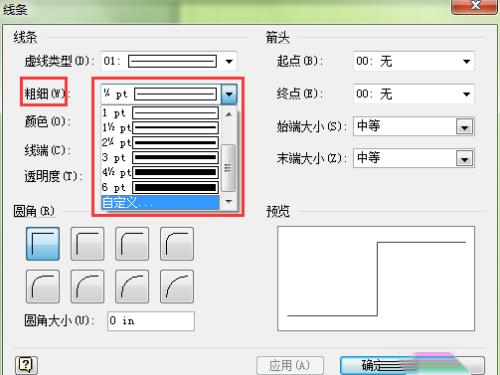Select the 3 pt line weight option

160,157
